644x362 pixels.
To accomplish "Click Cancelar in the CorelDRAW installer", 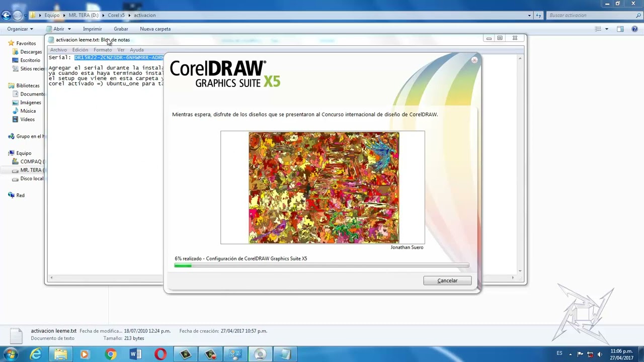I will [x=447, y=281].
